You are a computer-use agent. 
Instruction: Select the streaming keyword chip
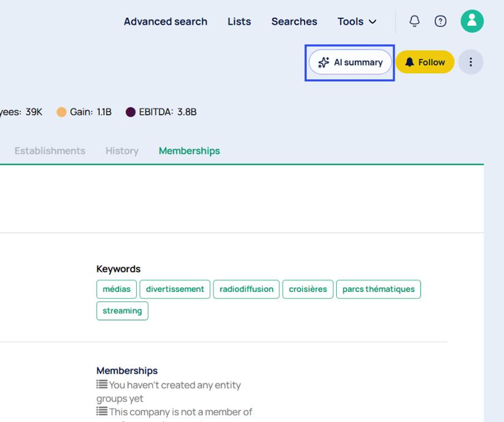122,311
